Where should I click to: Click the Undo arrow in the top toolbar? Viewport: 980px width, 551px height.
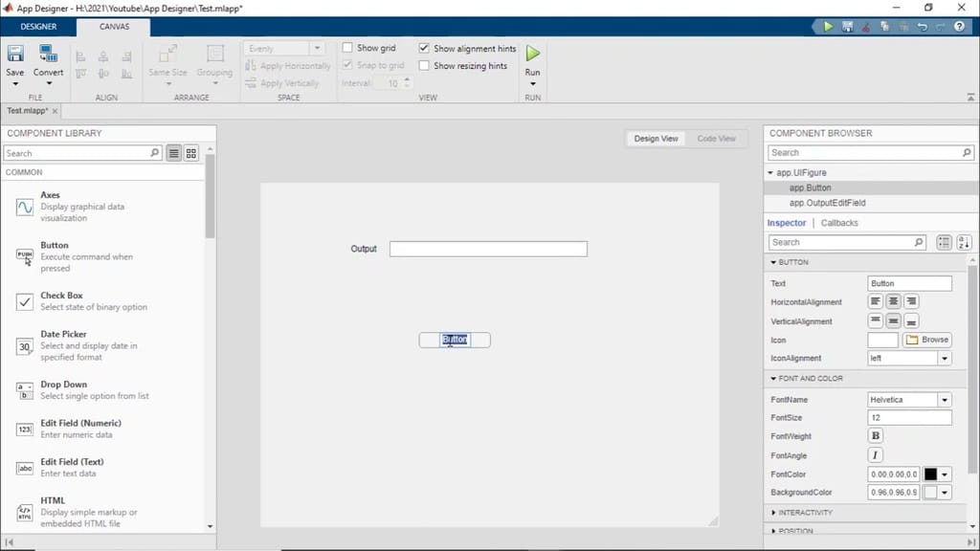(x=923, y=27)
